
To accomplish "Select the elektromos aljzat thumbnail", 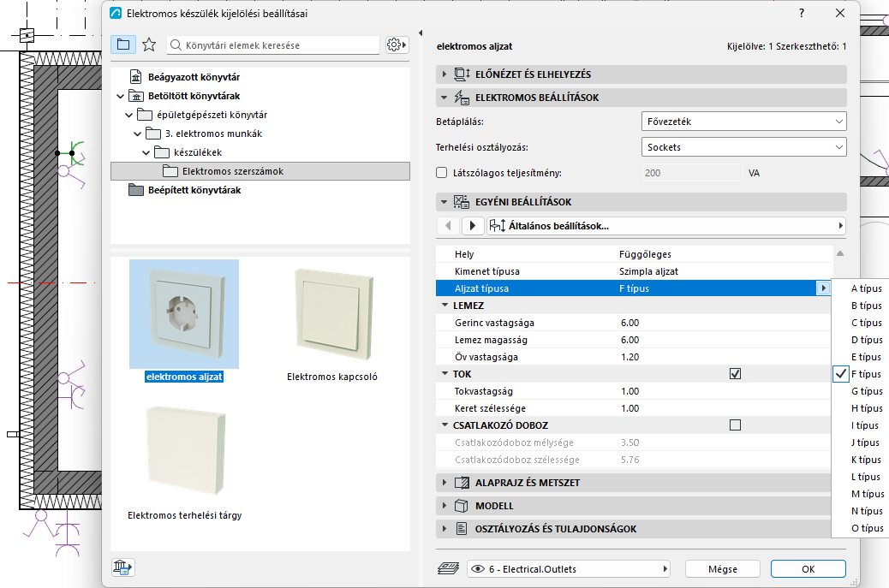I will coord(184,314).
